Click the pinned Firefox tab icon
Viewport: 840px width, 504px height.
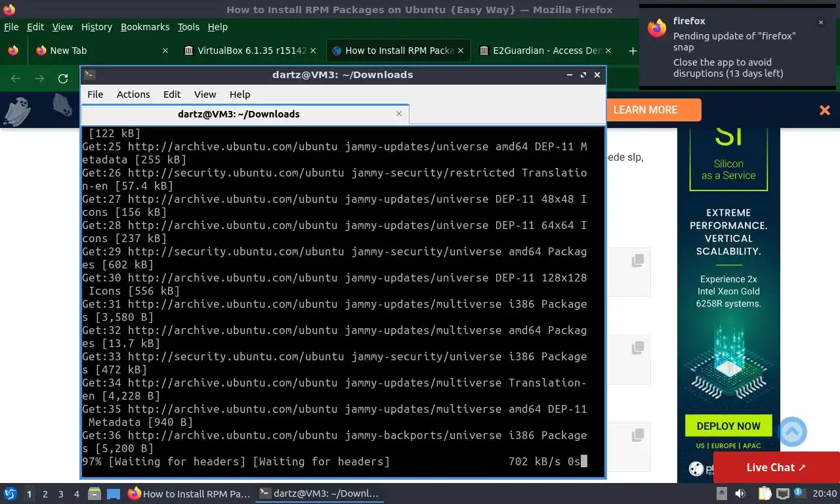tap(13, 51)
